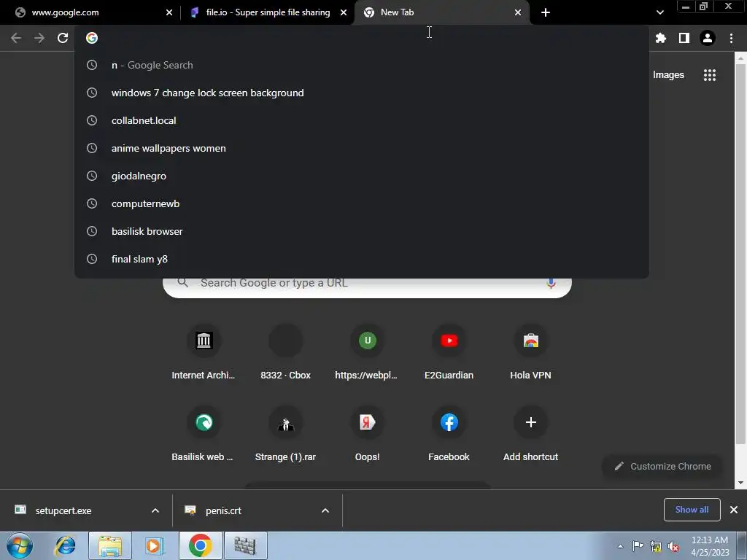Open the Images link
The width and height of the screenshot is (747, 560).
[668, 75]
